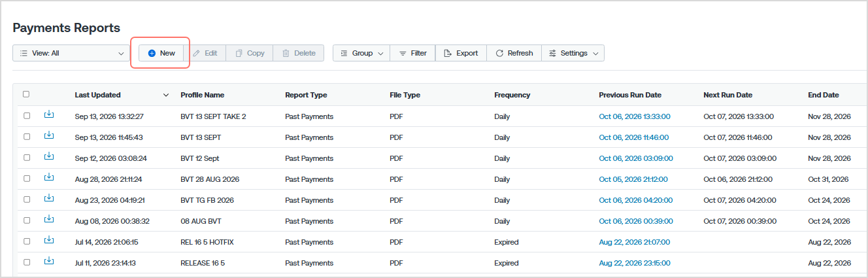Click next run date Oct 06, 2026 21:12:00

(x=738, y=179)
